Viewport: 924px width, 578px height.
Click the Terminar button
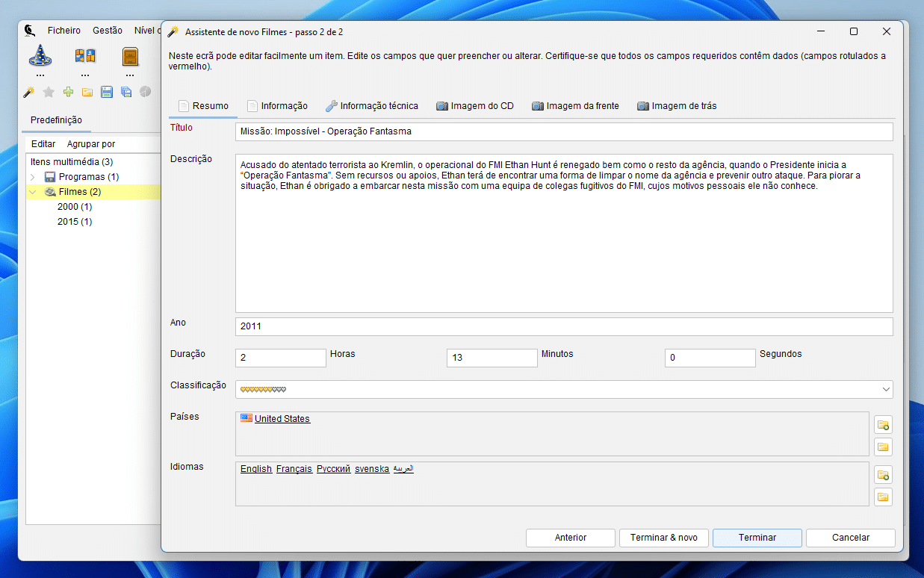757,538
